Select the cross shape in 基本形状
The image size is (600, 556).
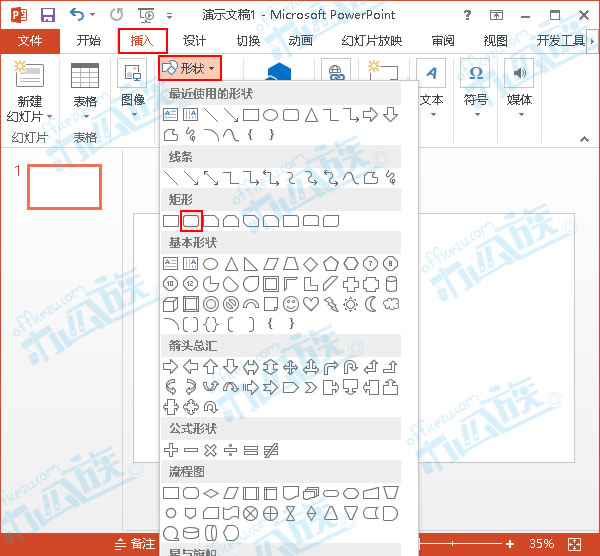pyautogui.click(x=351, y=284)
